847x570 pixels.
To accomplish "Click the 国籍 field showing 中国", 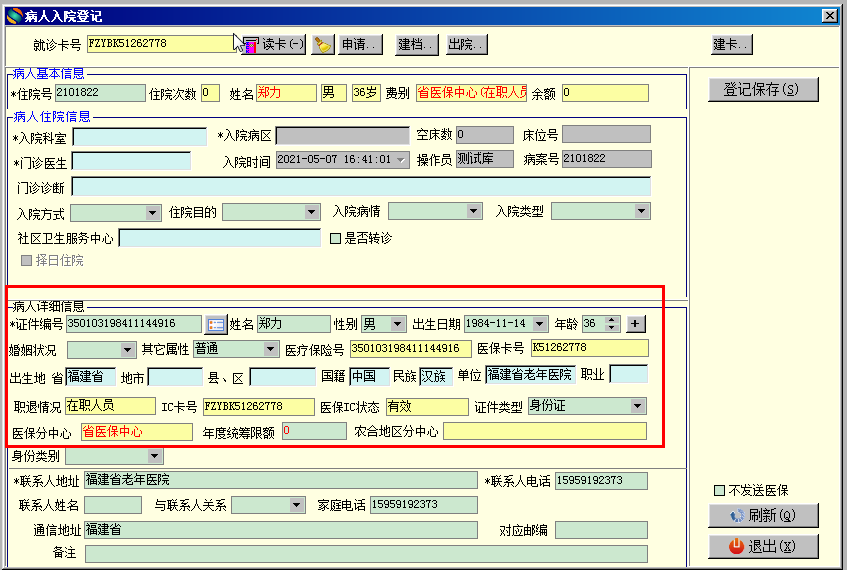I will [x=369, y=377].
